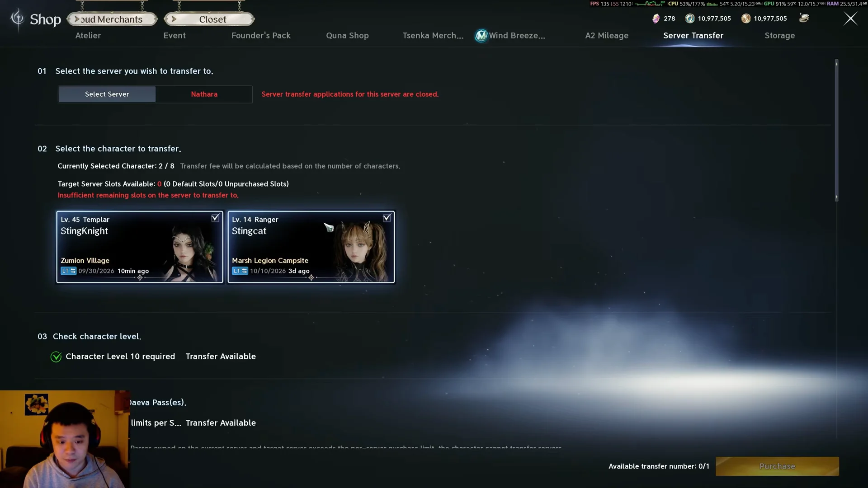The height and width of the screenshot is (488, 868).
Task: Click 'Available transfer number: 0/1' text
Action: click(x=659, y=466)
